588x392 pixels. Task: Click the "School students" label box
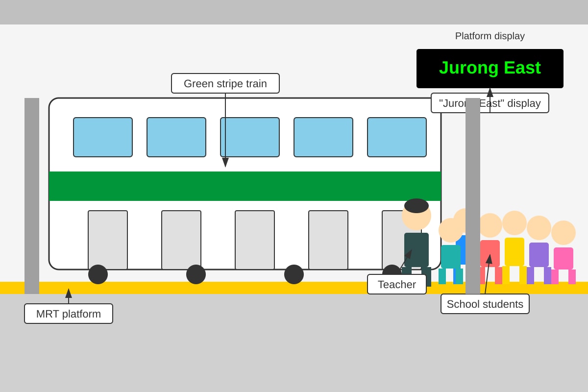[485, 304]
